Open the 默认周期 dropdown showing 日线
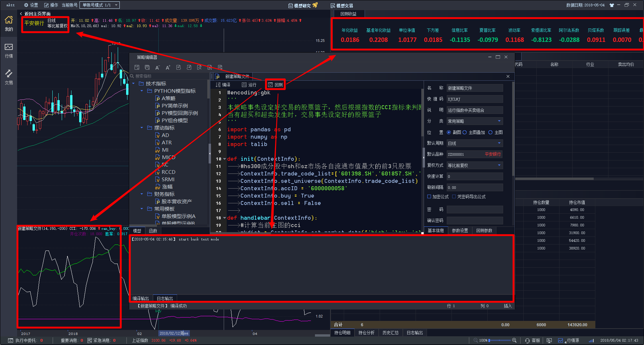The height and width of the screenshot is (345, 644). coord(475,143)
